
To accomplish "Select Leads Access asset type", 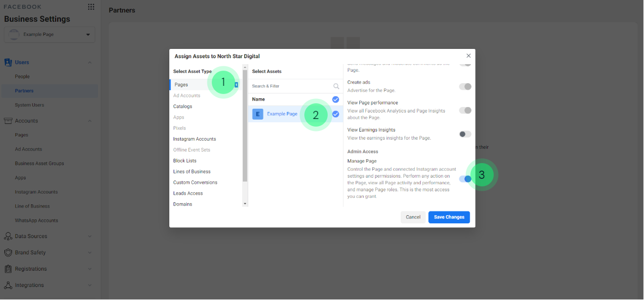I will 188,193.
